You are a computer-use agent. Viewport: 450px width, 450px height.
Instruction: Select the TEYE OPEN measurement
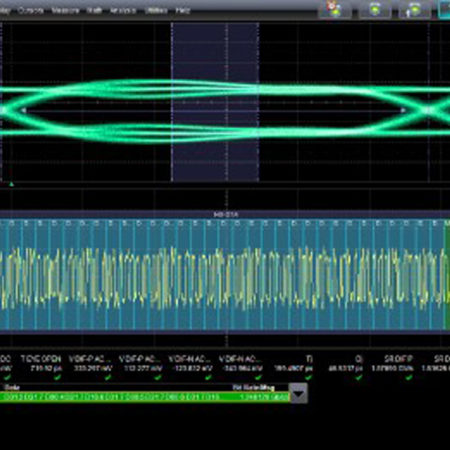(41, 364)
